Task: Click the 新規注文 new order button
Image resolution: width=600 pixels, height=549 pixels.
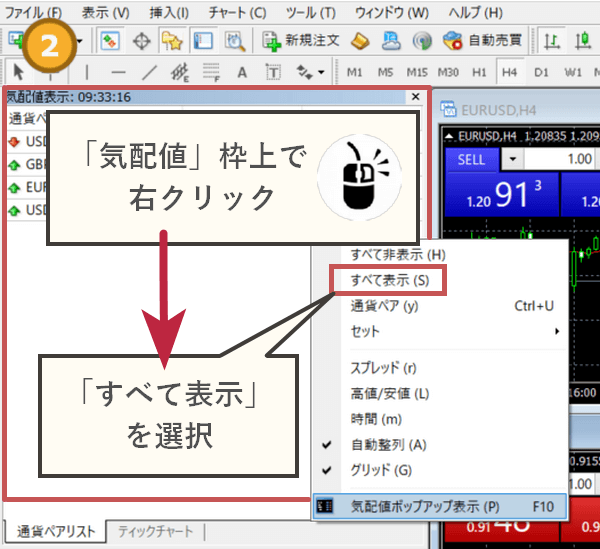Action: coord(301,41)
